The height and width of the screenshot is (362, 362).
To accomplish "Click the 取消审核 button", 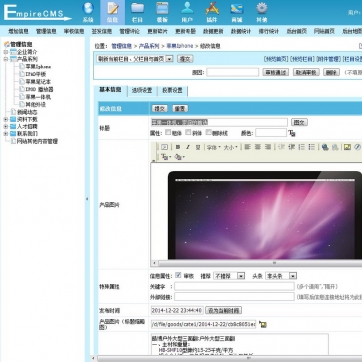I will point(306,72).
